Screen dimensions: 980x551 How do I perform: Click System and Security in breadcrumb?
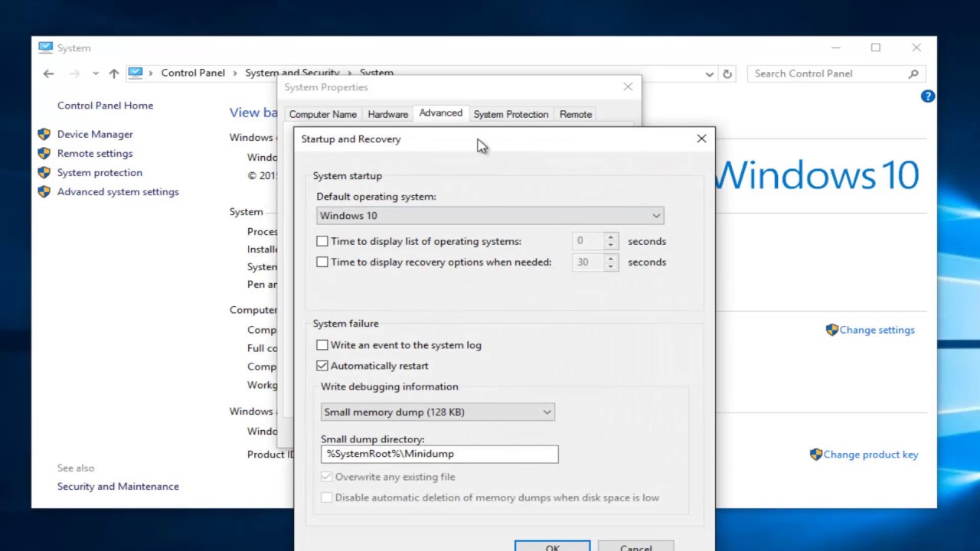click(x=292, y=73)
